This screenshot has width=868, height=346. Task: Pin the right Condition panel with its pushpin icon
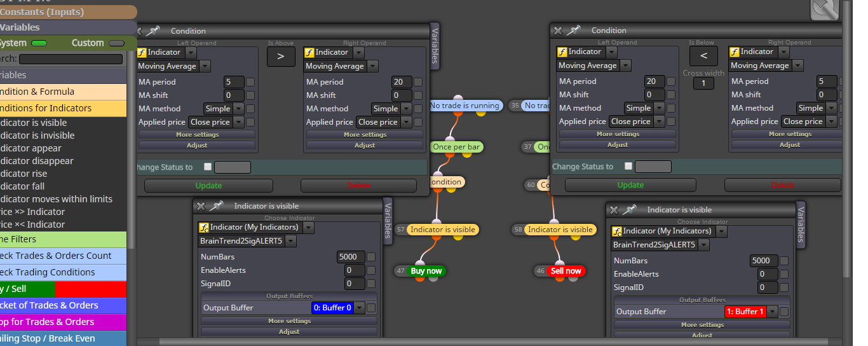[574, 30]
